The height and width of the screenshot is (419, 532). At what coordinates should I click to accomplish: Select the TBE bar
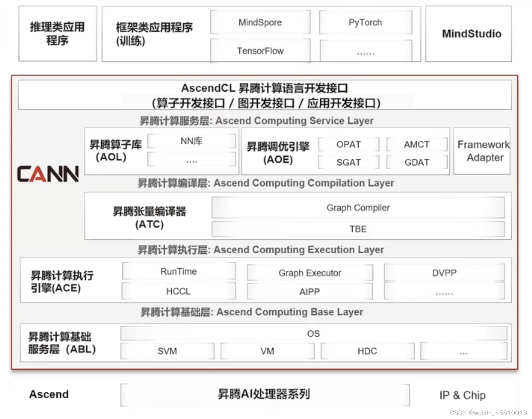358,229
